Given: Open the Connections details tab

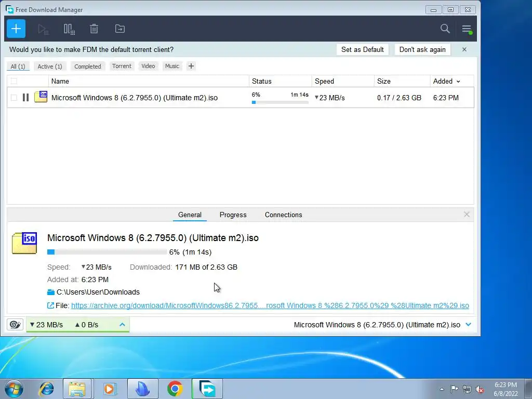Looking at the screenshot, I should tap(283, 215).
